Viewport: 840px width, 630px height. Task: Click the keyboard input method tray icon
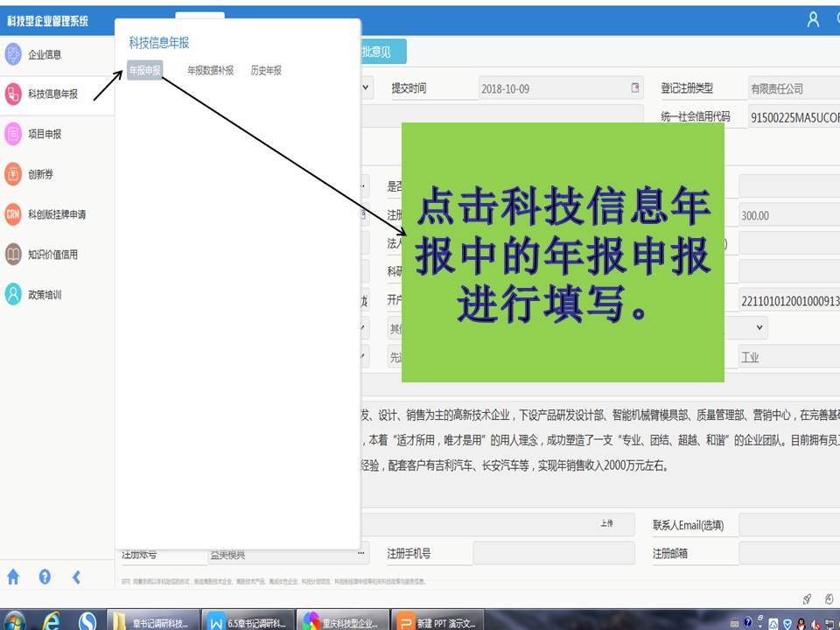(x=734, y=623)
